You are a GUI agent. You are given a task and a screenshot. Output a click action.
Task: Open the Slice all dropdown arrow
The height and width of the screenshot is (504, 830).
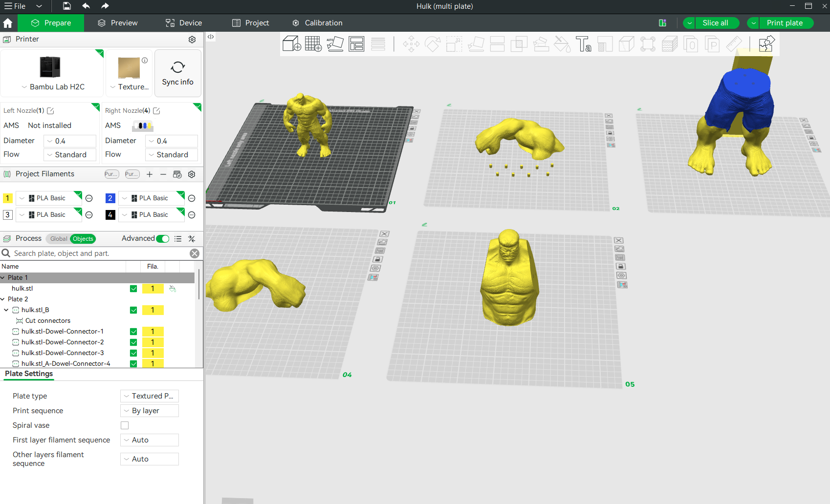pos(689,23)
